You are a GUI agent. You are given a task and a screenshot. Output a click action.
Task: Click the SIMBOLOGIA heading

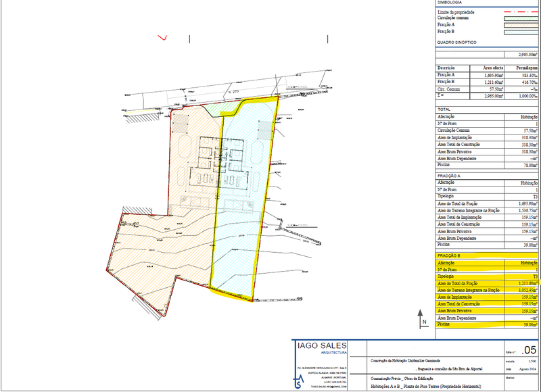click(x=449, y=3)
